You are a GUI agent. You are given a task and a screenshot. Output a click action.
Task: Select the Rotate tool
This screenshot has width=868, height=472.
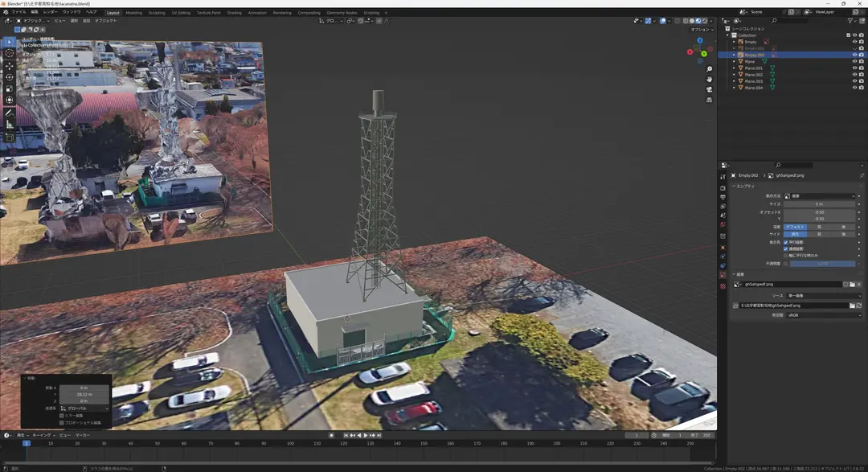[x=10, y=77]
